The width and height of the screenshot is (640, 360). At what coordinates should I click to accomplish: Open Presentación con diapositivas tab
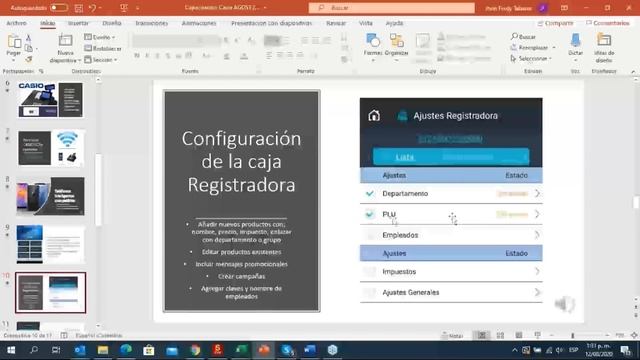coord(271,23)
